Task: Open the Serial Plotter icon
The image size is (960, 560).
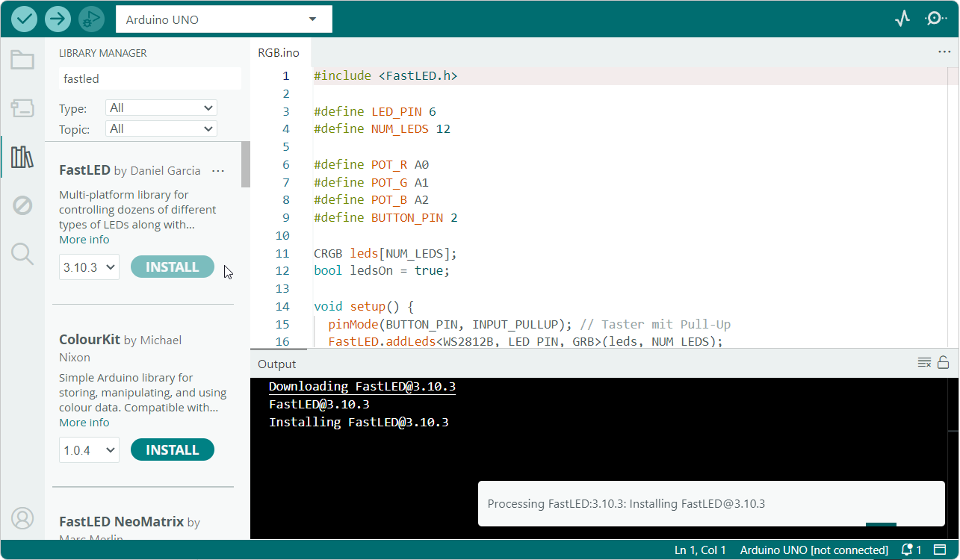Action: click(902, 19)
